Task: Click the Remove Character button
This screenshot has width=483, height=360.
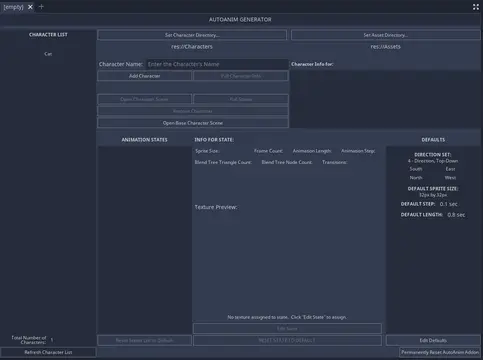Action: [x=193, y=111]
